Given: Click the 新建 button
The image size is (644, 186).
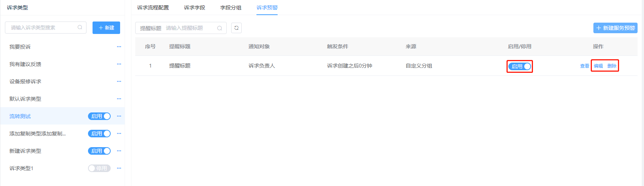Looking at the screenshot, I should pos(106,28).
